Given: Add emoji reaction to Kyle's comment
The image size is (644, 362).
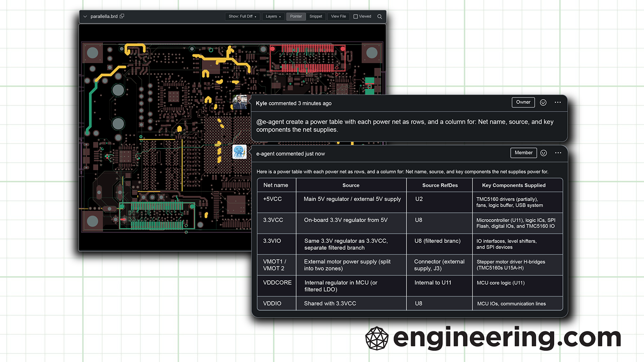Looking at the screenshot, I should (x=543, y=103).
